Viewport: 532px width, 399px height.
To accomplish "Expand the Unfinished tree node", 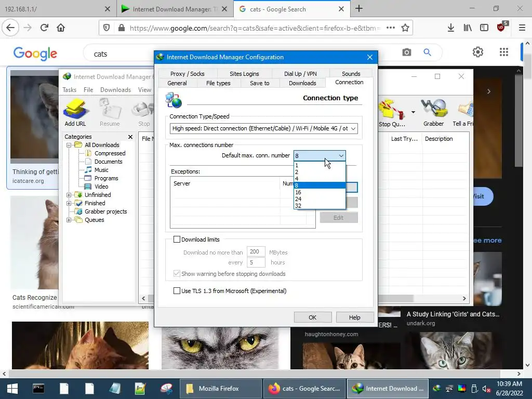I will [x=69, y=195].
